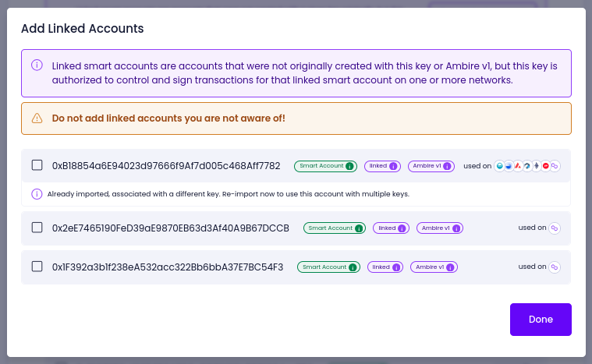Click Done to finish adding linked accounts
592x364 pixels.
(541, 319)
